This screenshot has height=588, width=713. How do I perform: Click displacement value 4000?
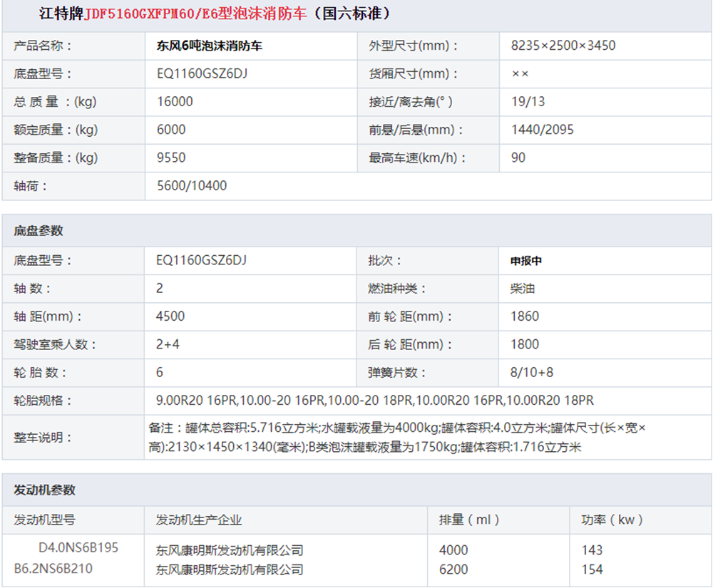pyautogui.click(x=453, y=550)
